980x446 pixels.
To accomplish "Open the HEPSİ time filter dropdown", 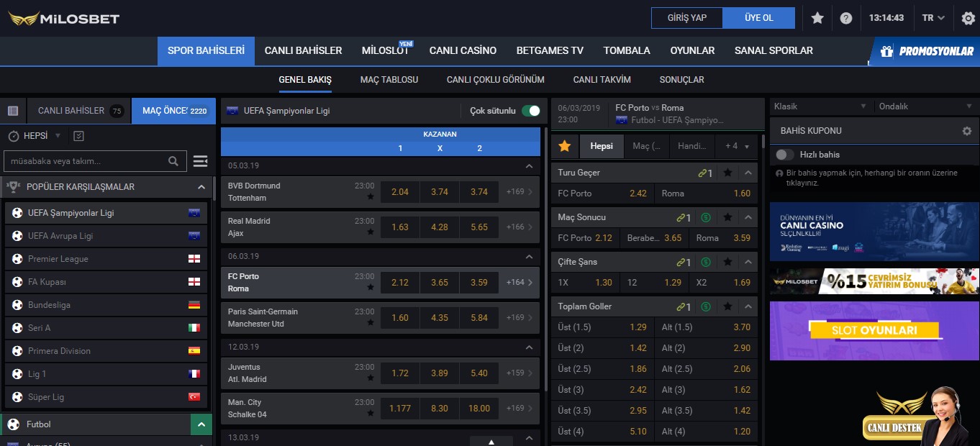I will tap(35, 136).
